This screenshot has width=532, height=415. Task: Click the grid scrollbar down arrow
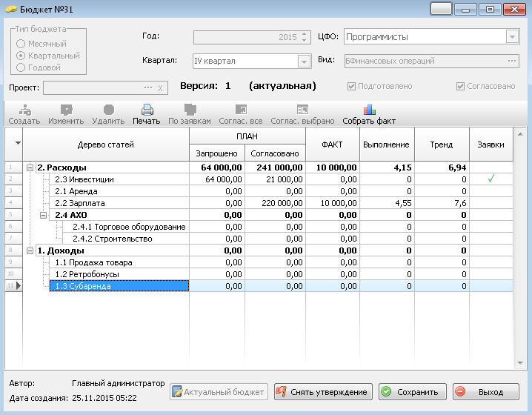(x=520, y=363)
